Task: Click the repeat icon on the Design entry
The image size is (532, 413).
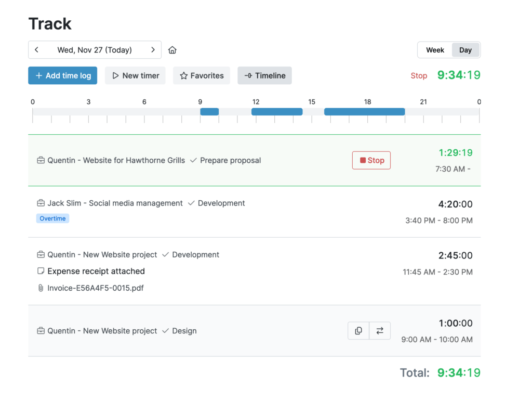Action: 379,330
